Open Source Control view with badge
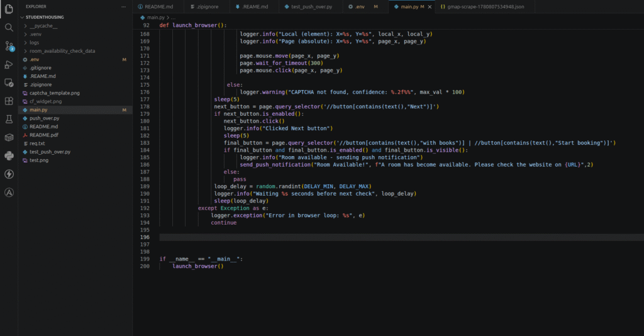The image size is (644, 336). pyautogui.click(x=9, y=46)
